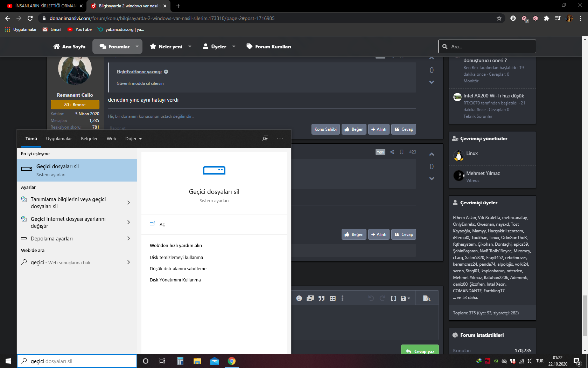Open Windows Security tray icon
This screenshot has width=588, height=368.
[513, 361]
